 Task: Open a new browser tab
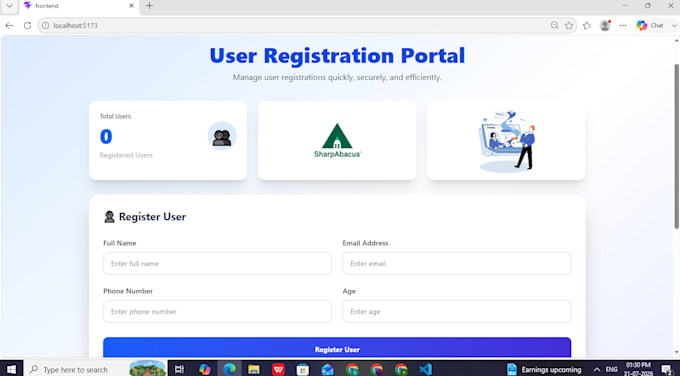click(149, 6)
